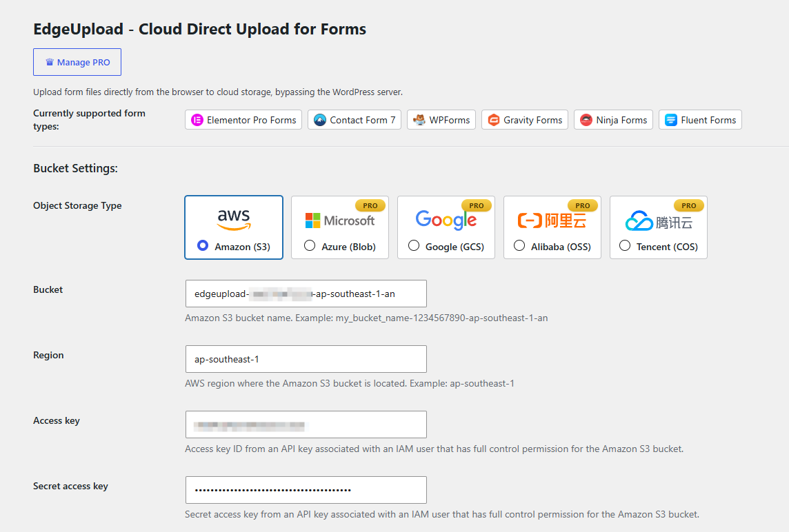Click the Contact Form 7 label
The height and width of the screenshot is (532, 789).
(363, 120)
